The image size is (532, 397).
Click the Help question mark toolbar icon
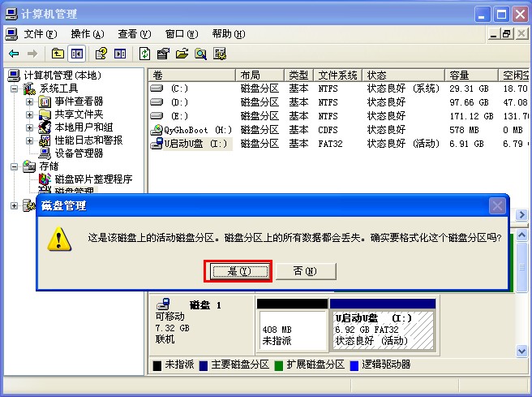click(x=101, y=54)
